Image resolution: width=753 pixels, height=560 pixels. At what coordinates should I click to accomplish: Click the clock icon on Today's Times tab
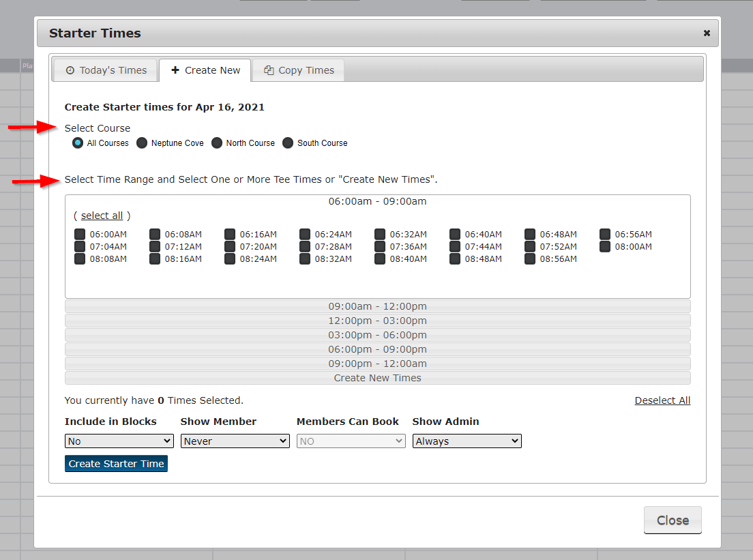[x=70, y=70]
